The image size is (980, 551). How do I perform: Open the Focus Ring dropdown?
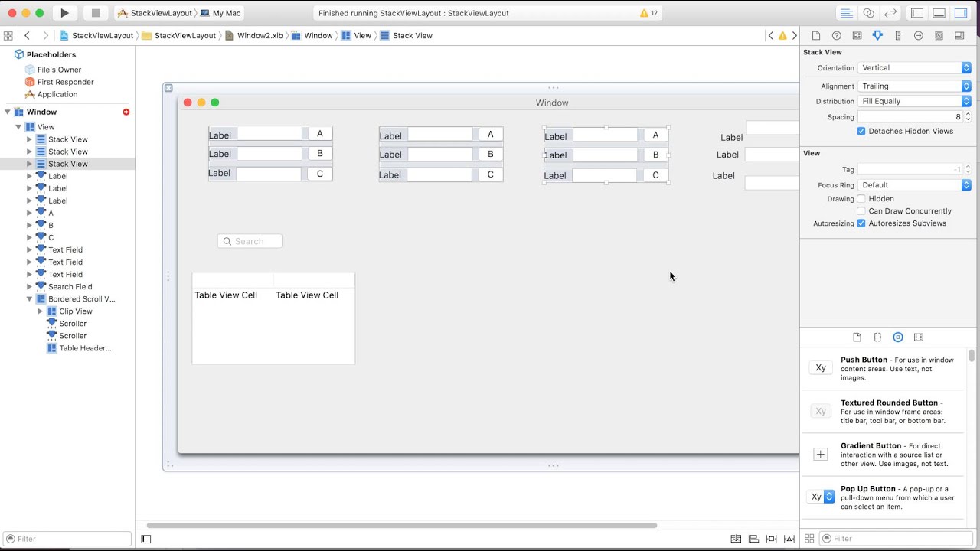[x=914, y=185]
